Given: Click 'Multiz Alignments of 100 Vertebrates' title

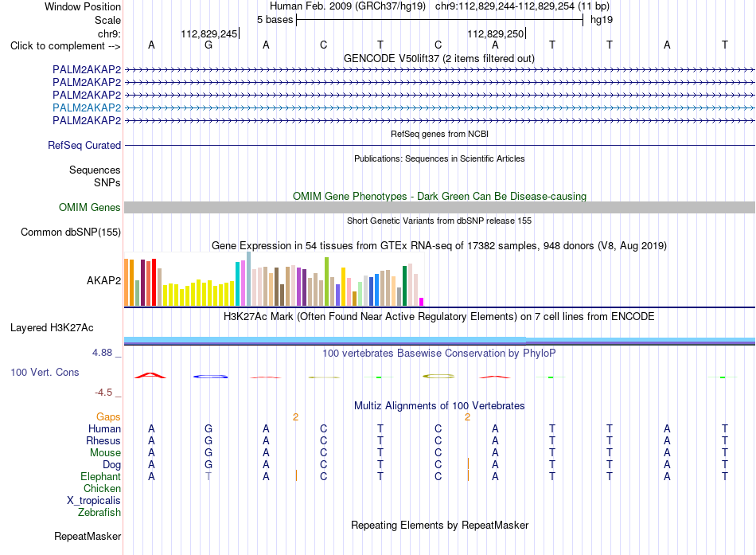Looking at the screenshot, I should 439,406.
